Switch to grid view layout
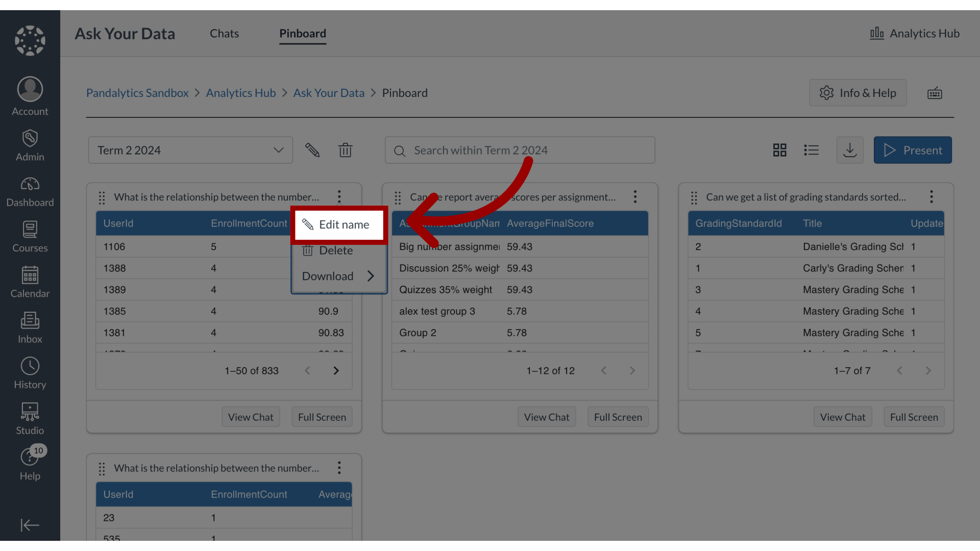The height and width of the screenshot is (551, 980). pyautogui.click(x=779, y=150)
